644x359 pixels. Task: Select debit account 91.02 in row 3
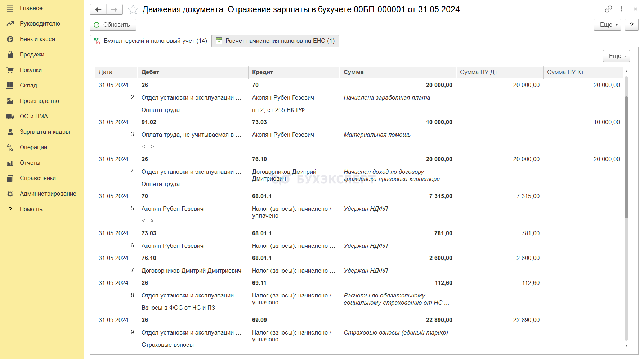(x=149, y=122)
